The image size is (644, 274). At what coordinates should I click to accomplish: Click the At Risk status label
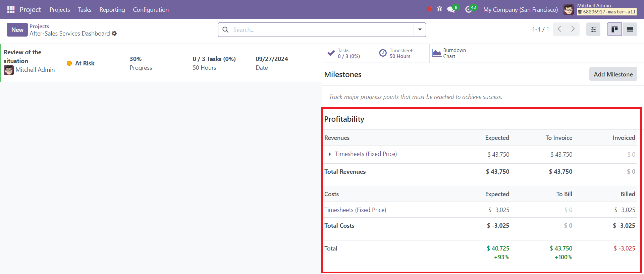pos(85,63)
